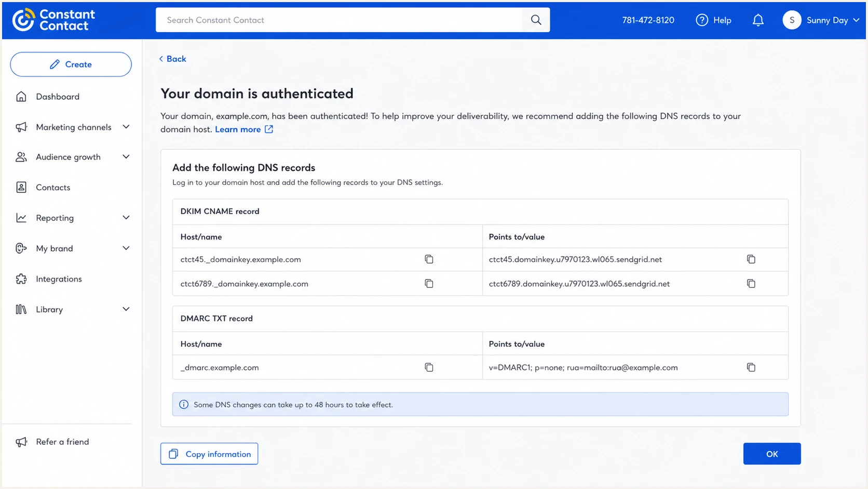Click the phone number 781-472-8120
This screenshot has width=868, height=489.
[x=648, y=20]
